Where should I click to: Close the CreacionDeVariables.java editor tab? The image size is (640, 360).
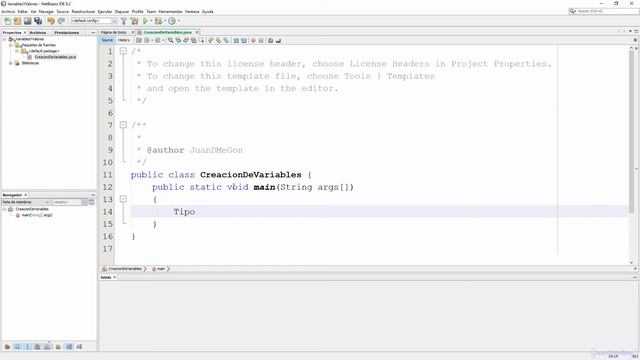pos(197,32)
